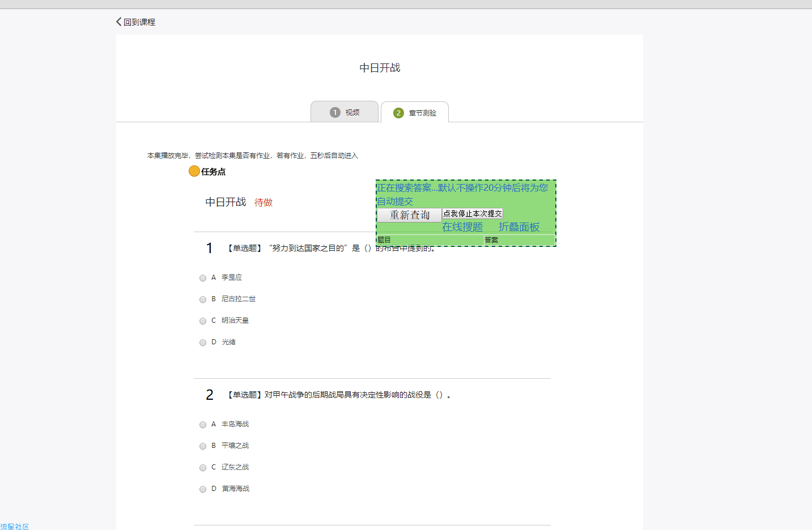Choose option B 平壤之战
This screenshot has height=530, width=812.
[203, 446]
